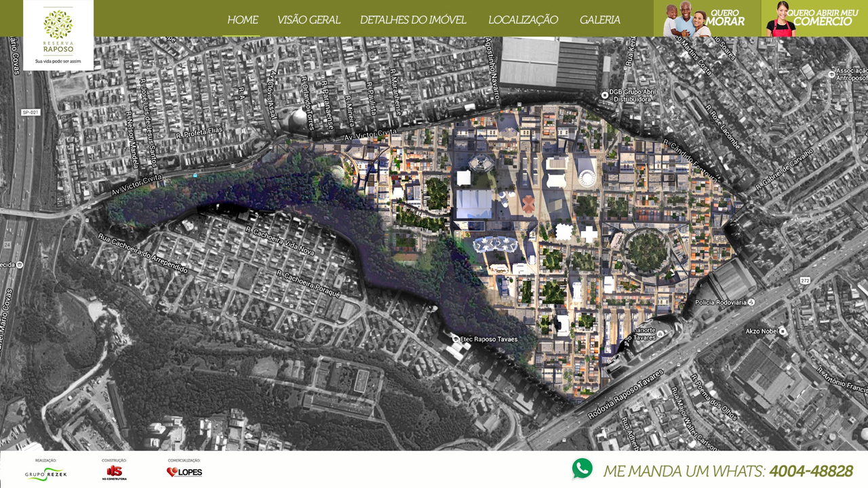
Task: Open the Grupo Rezek logo
Action: coord(45,474)
